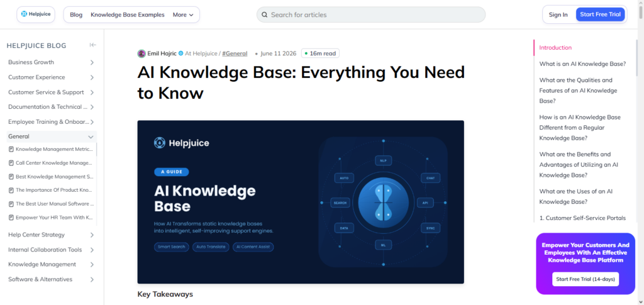The height and width of the screenshot is (305, 644).
Task: Open Emil Hajric author link
Action: coord(162,53)
